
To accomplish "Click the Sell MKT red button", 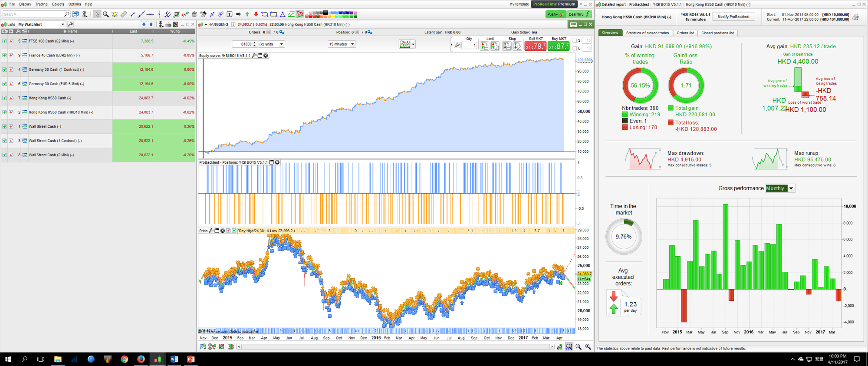I will pos(536,46).
